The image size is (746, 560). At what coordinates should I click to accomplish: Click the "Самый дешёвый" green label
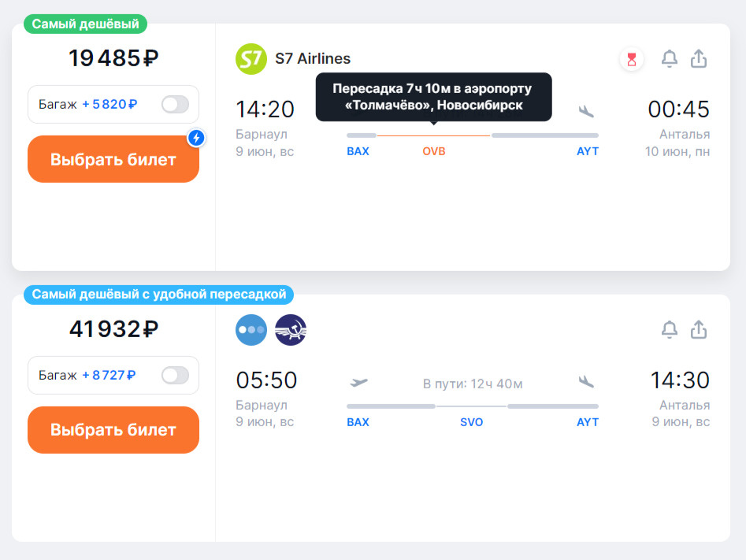[86, 24]
